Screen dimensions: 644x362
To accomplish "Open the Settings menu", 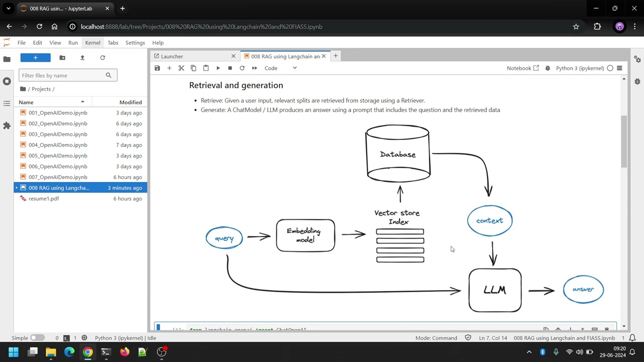I will click(135, 43).
